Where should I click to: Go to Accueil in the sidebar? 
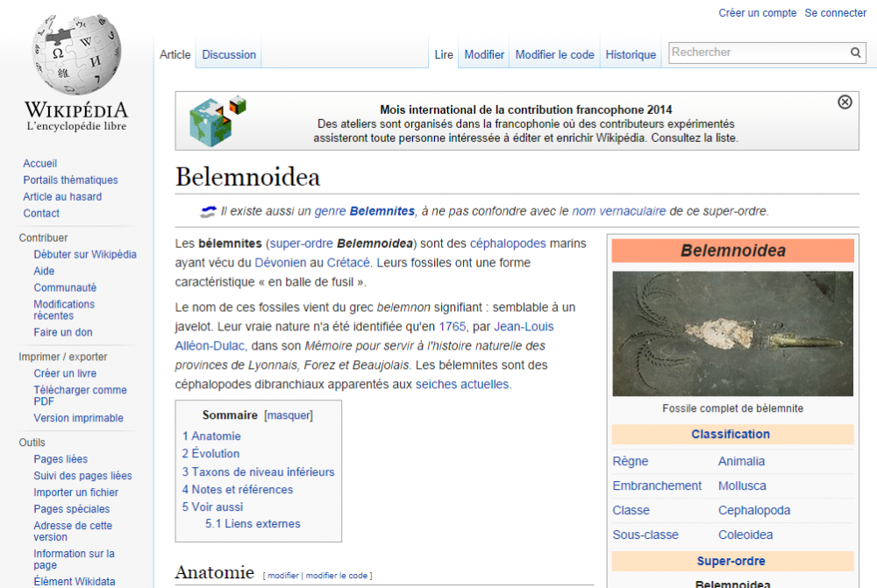click(x=39, y=163)
